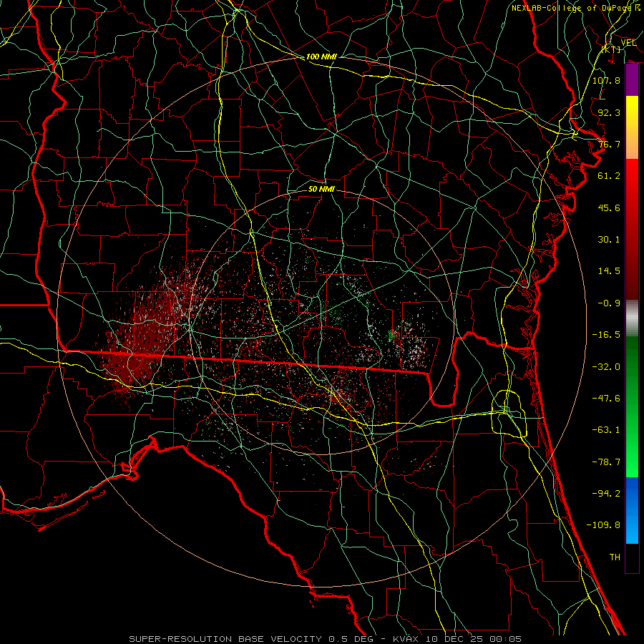Click the -32.0 velocity legend value
The image size is (644, 644).
click(606, 367)
